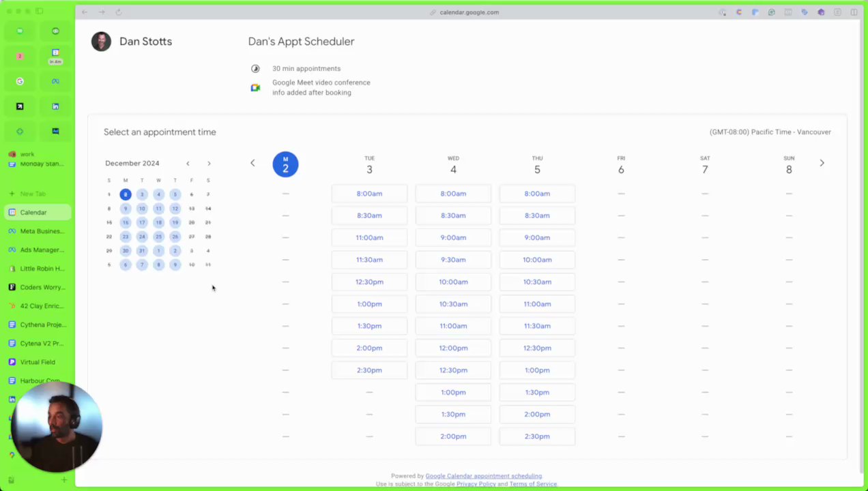Show previous week with left arrow
This screenshot has width=868, height=491.
(252, 163)
